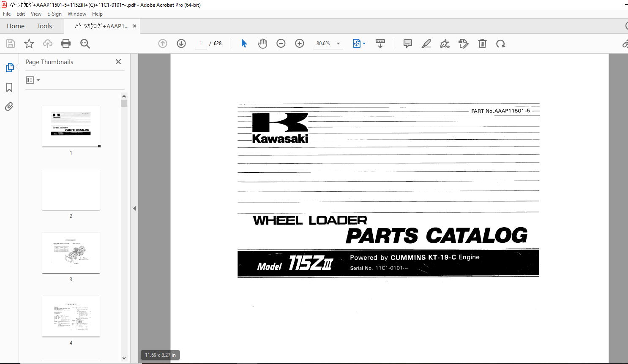Image resolution: width=628 pixels, height=364 pixels.
Task: Open zoom level dropdown arrow
Action: click(338, 43)
